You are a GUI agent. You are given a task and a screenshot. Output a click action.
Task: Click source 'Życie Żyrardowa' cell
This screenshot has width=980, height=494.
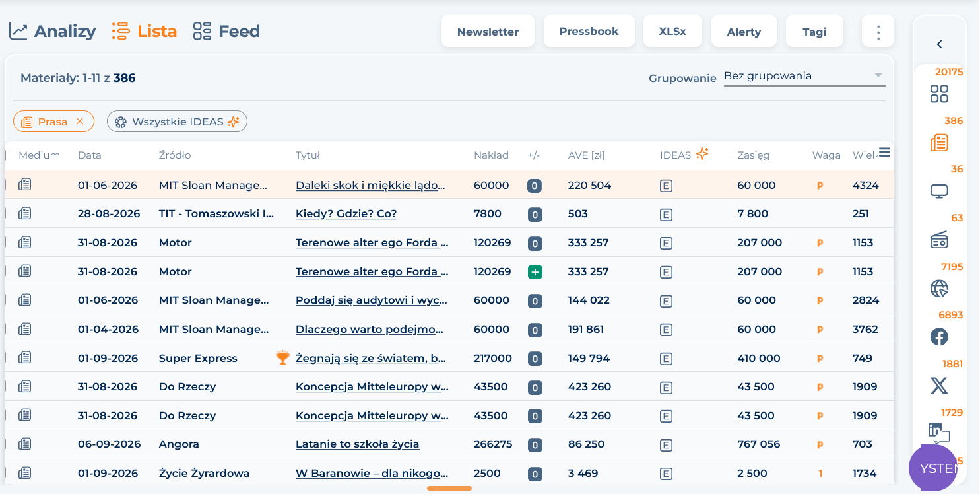(205, 474)
